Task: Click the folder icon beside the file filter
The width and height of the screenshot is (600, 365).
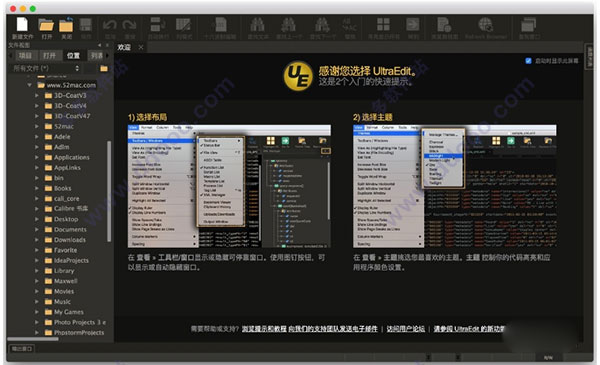Action: [x=104, y=68]
